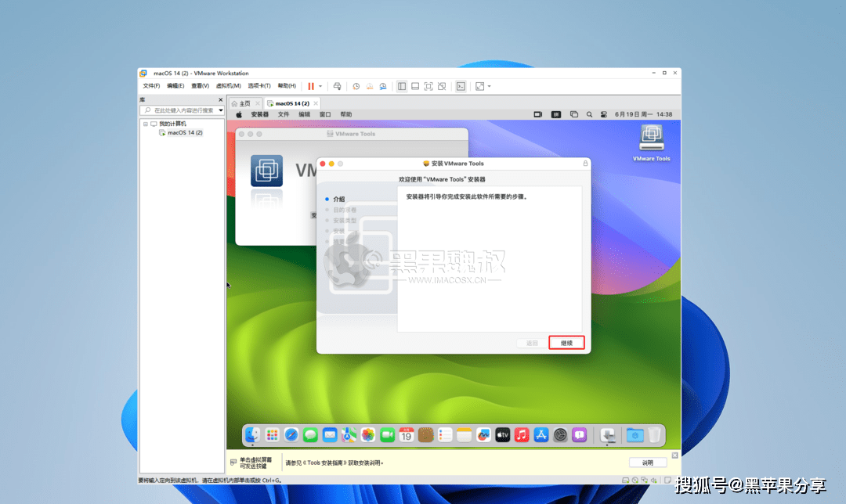Select the macOS 14 (2) tab
Screen dimensions: 846x504
click(292, 103)
